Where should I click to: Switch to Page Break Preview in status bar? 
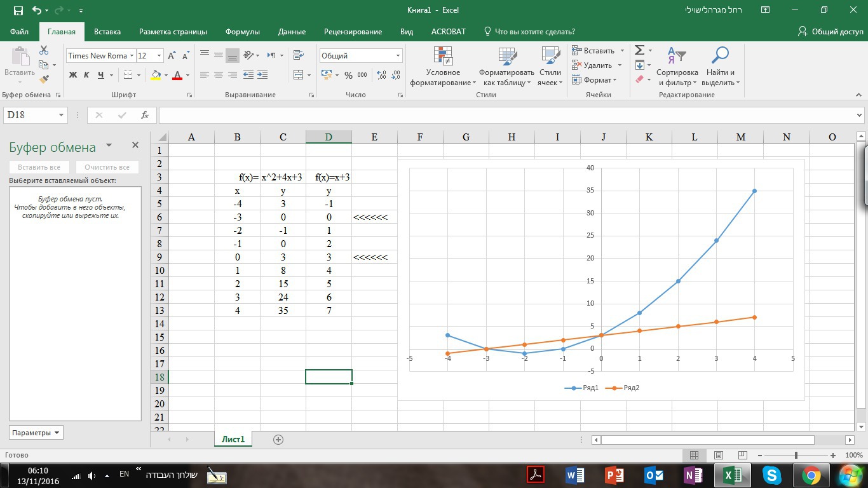(x=742, y=456)
